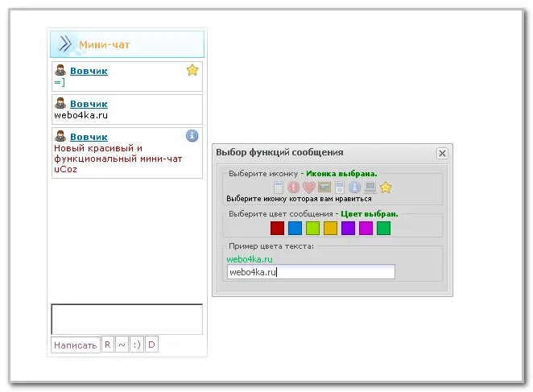Click 'Выберите иконку которая вам нравиться' hint
Viewport: 533px width, 392px height.
point(299,199)
